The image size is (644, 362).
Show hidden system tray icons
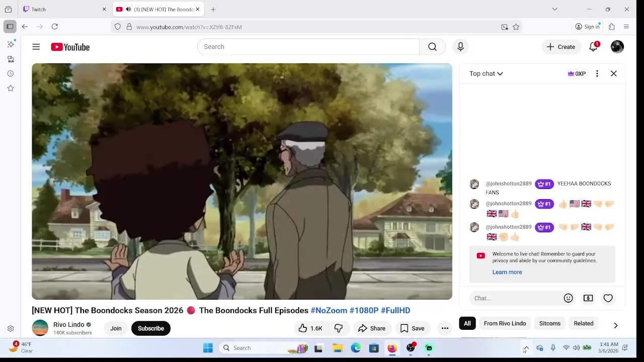(x=526, y=348)
